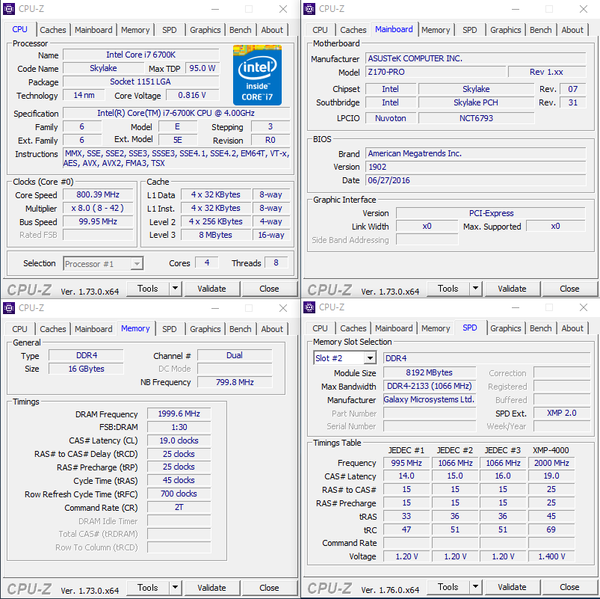The image size is (600, 599).
Task: Select the Bench tab in Mainboard window
Action: pyautogui.click(x=540, y=30)
